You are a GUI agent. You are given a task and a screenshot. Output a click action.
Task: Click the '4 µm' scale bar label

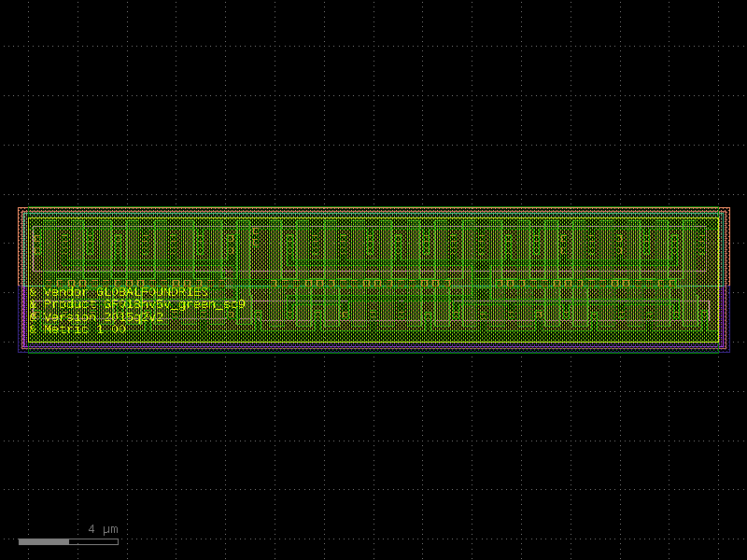pyautogui.click(x=103, y=529)
